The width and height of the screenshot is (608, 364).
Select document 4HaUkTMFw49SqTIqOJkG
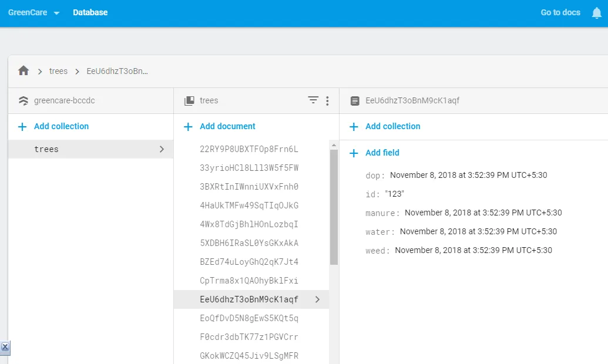click(249, 205)
